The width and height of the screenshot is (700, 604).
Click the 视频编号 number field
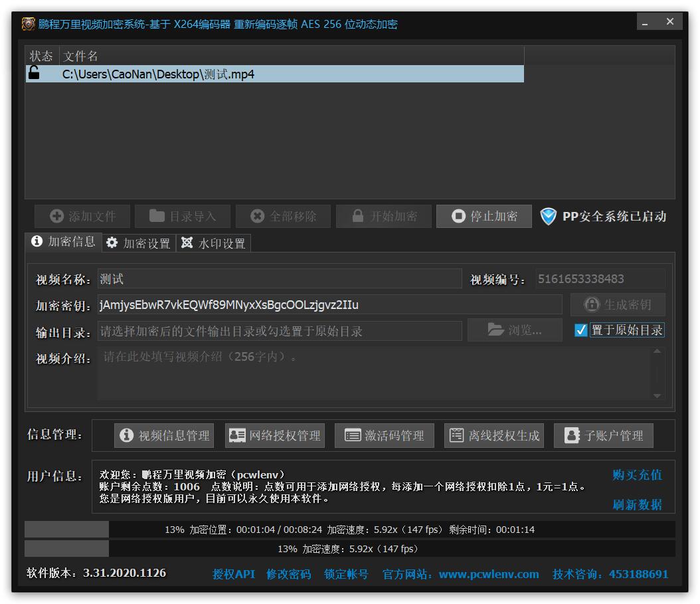(x=600, y=279)
